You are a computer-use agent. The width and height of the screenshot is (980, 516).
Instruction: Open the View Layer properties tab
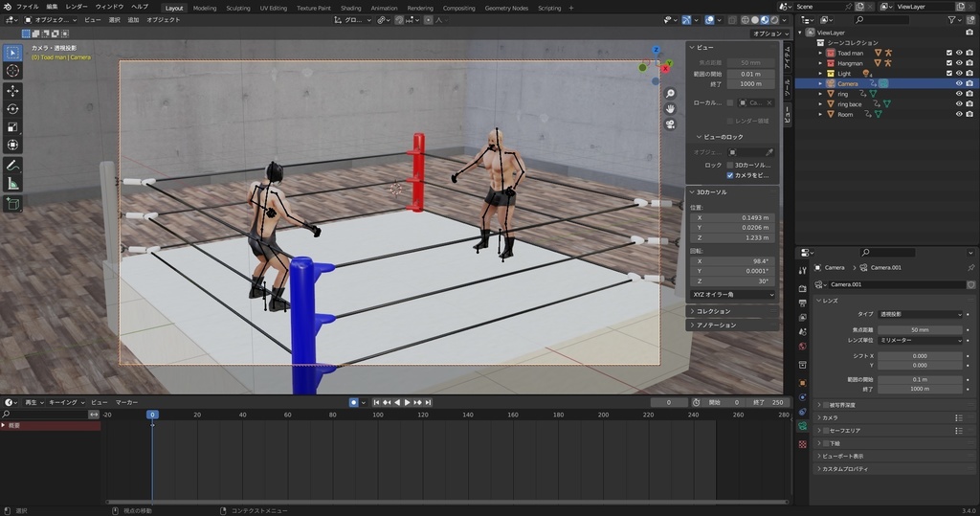(x=803, y=317)
